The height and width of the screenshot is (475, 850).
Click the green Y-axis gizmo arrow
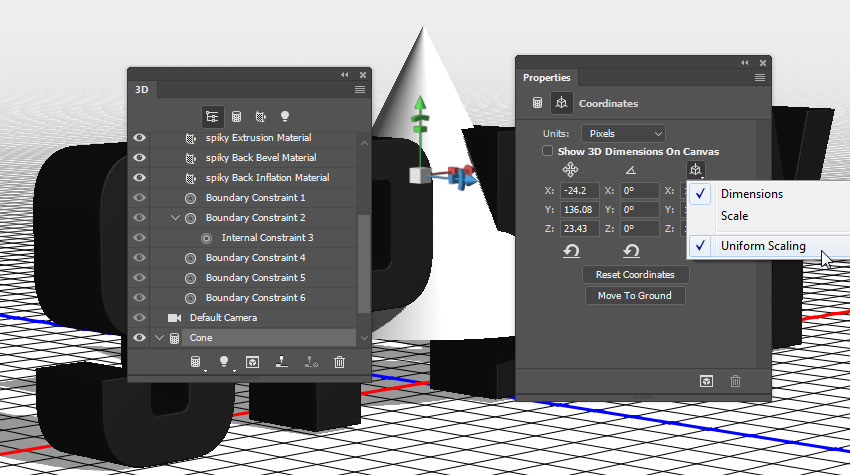click(420, 104)
